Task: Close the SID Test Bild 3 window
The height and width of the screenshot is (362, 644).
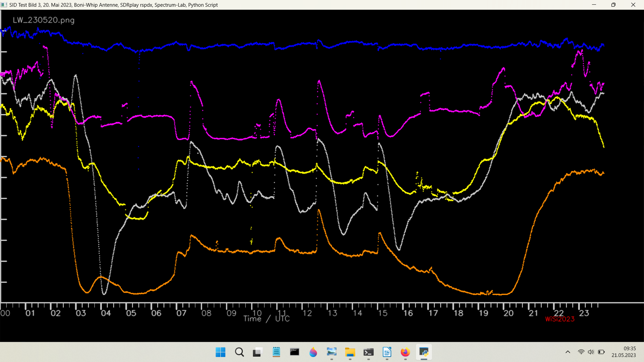Action: pos(633,5)
